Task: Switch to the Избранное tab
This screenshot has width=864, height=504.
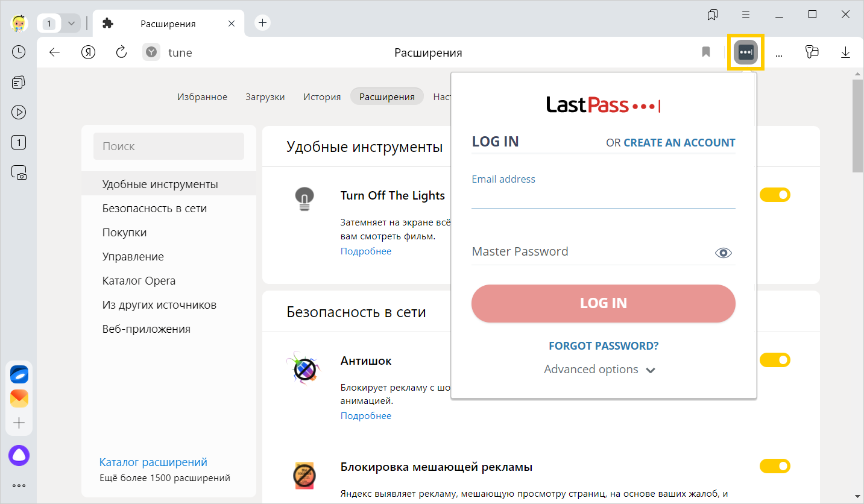Action: [x=202, y=96]
